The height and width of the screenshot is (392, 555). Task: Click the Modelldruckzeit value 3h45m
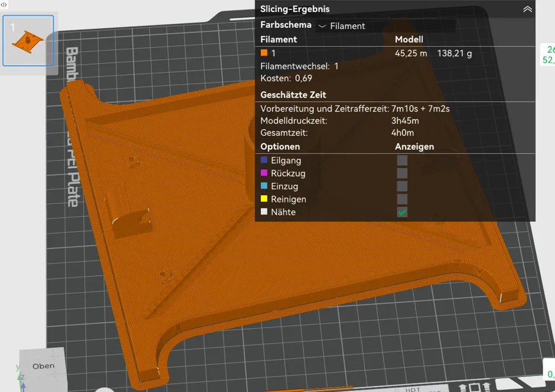405,121
